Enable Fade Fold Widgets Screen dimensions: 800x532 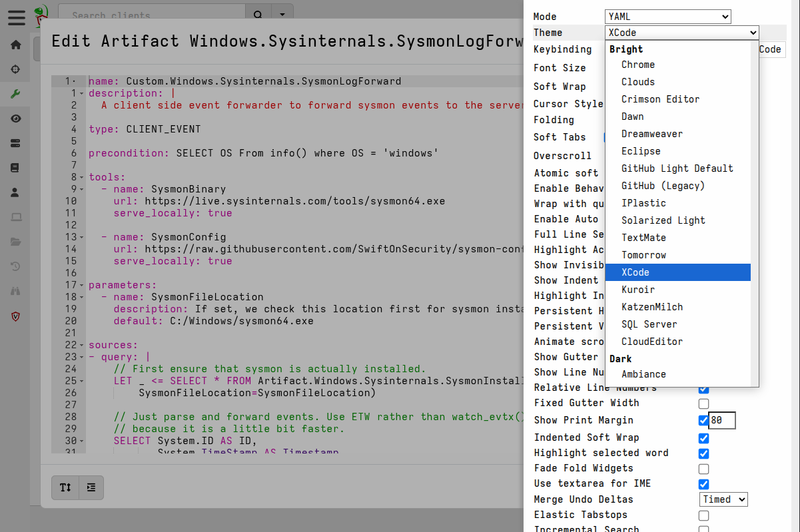[x=704, y=469]
